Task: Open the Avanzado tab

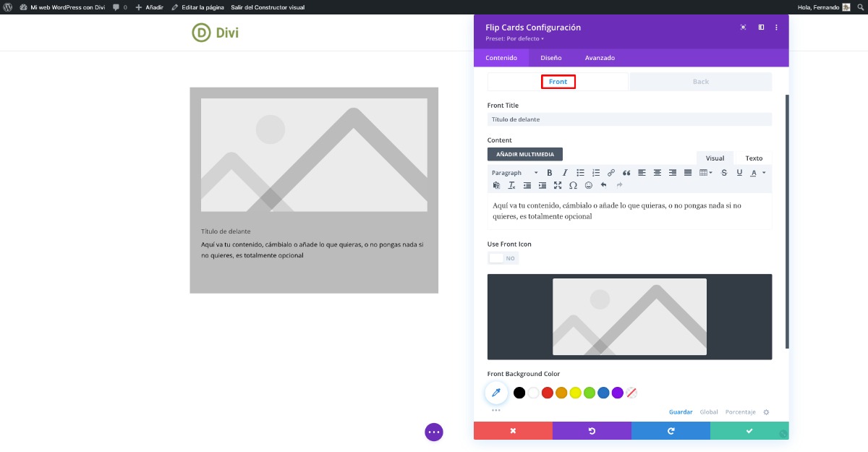Action: click(600, 58)
